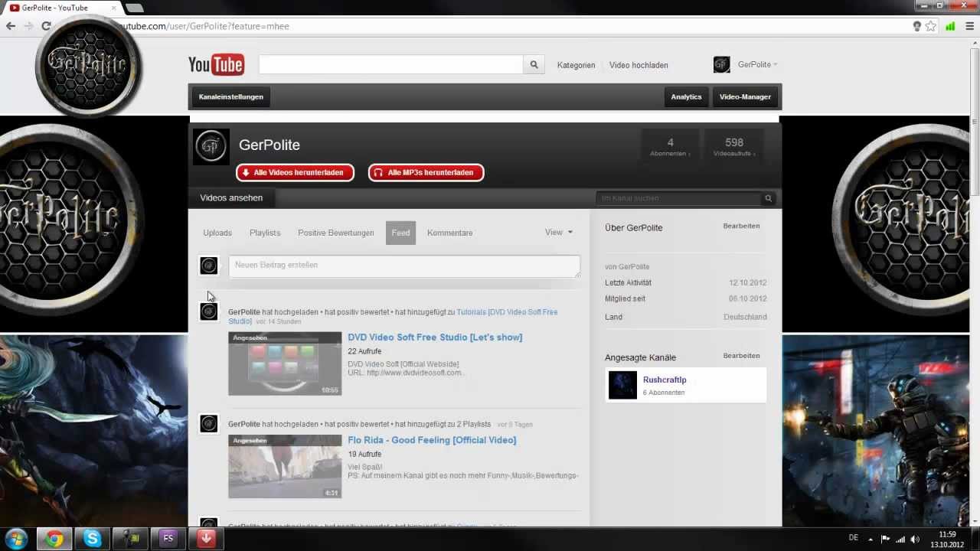Open Skype from the taskbar
The width and height of the screenshot is (980, 551).
(x=92, y=539)
